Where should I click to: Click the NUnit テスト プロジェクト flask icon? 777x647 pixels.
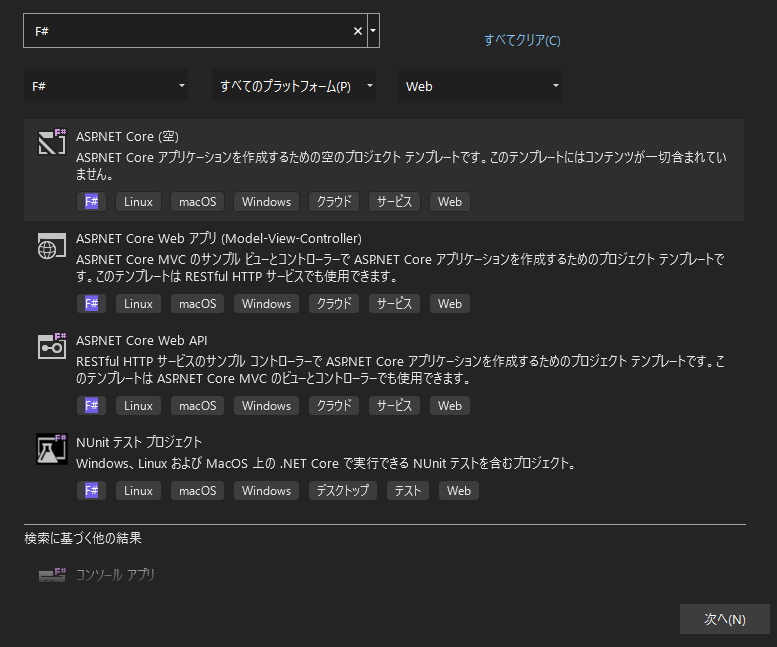coord(52,448)
